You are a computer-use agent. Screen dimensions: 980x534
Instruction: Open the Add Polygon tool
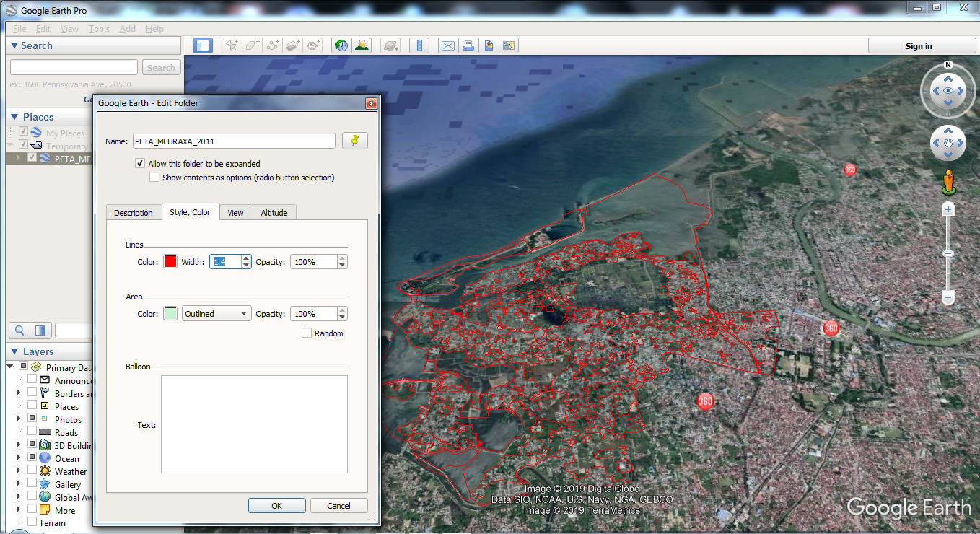click(251, 45)
